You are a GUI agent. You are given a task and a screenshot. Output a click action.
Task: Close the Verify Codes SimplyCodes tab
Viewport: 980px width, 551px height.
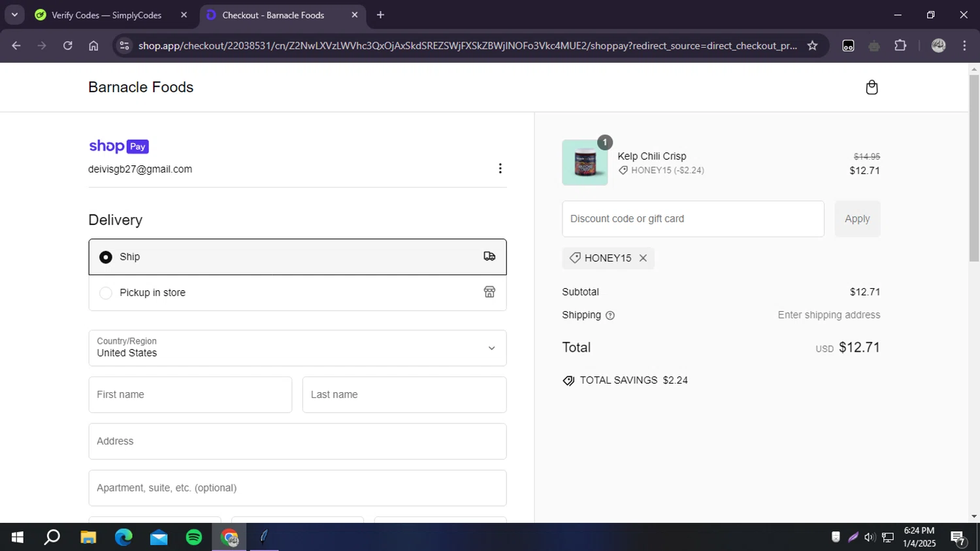click(x=184, y=15)
